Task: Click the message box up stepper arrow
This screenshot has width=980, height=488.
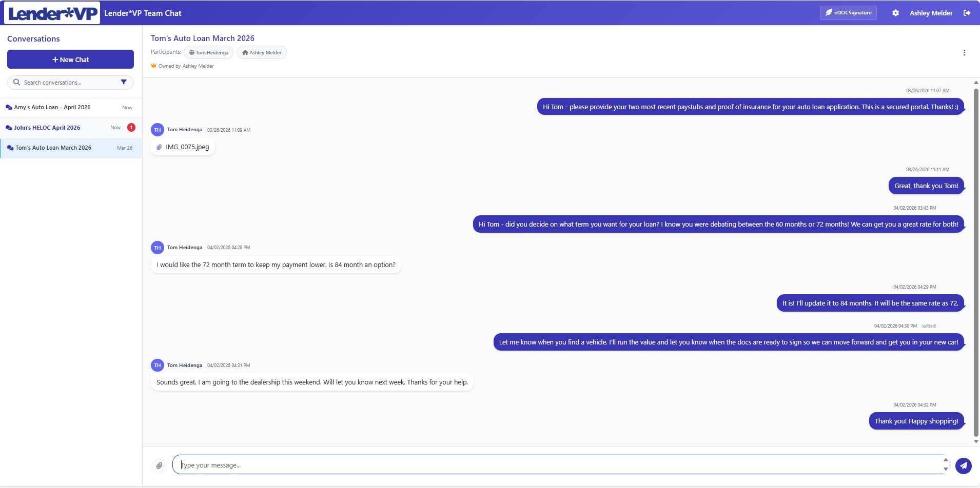Action: click(946, 460)
